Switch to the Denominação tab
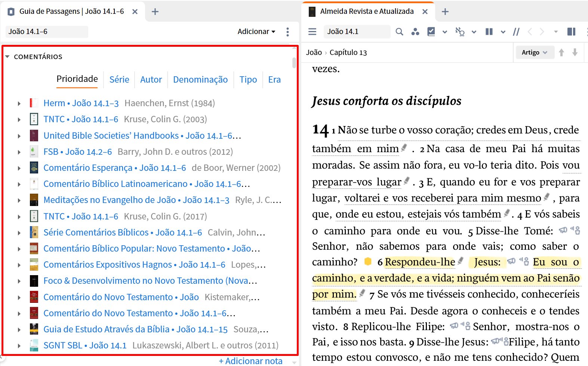Image resolution: width=588 pixels, height=366 pixels. (x=200, y=80)
